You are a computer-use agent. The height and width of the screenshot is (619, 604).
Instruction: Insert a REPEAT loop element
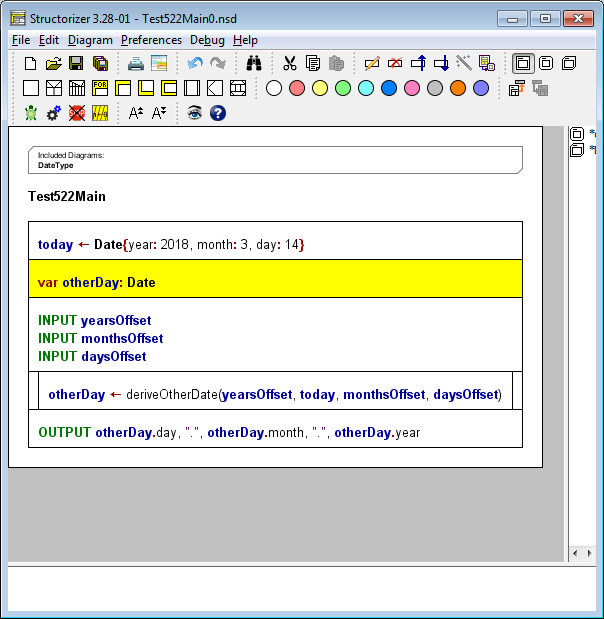pyautogui.click(x=146, y=88)
